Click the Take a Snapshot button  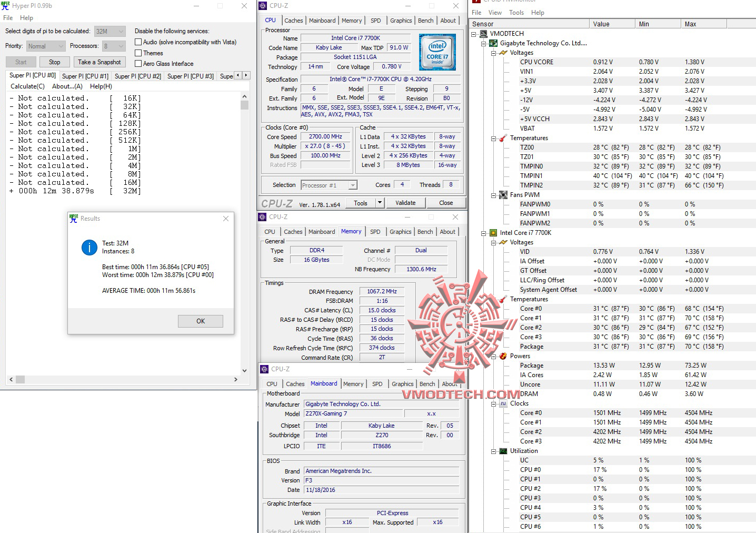(x=99, y=62)
